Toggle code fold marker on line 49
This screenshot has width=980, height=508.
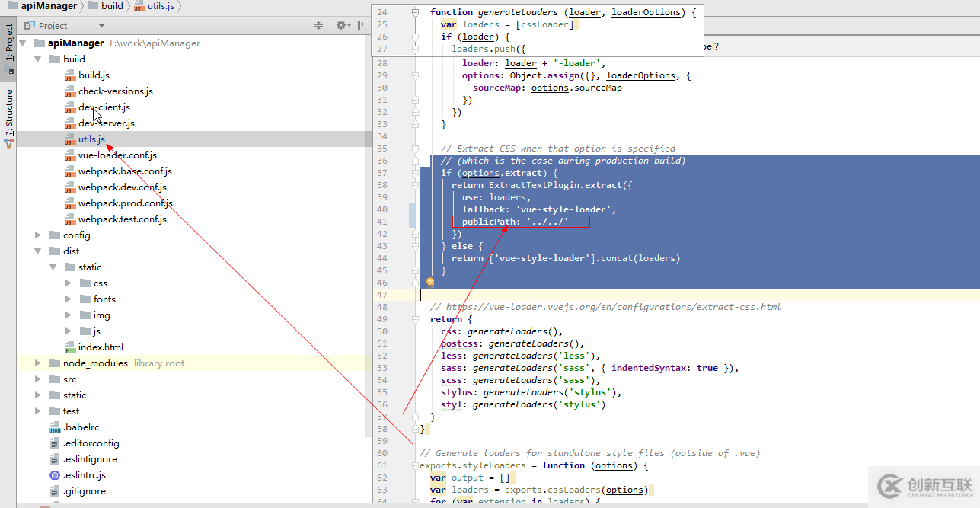pos(415,319)
